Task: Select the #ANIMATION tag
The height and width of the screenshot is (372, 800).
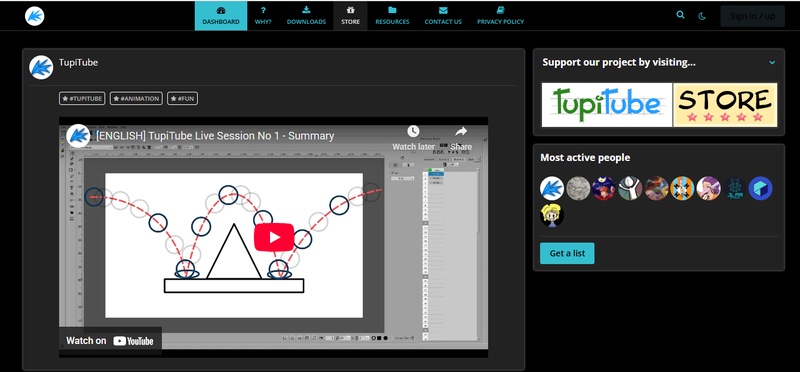Action: 136,98
